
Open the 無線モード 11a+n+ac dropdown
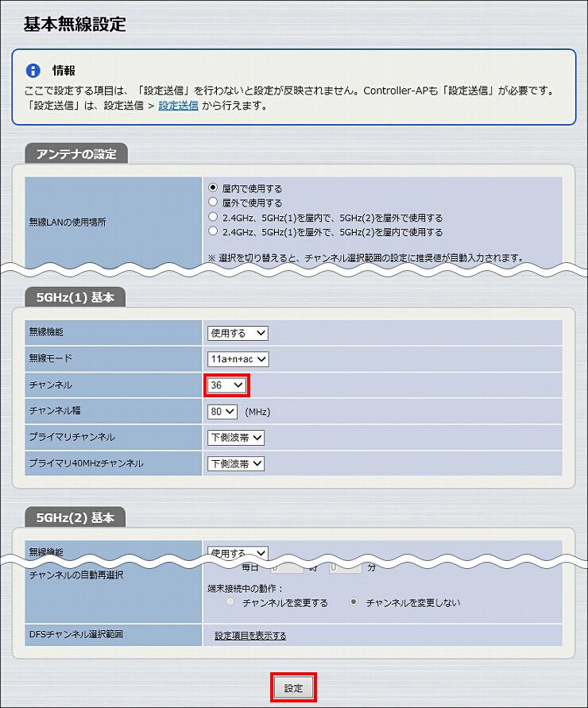238,359
